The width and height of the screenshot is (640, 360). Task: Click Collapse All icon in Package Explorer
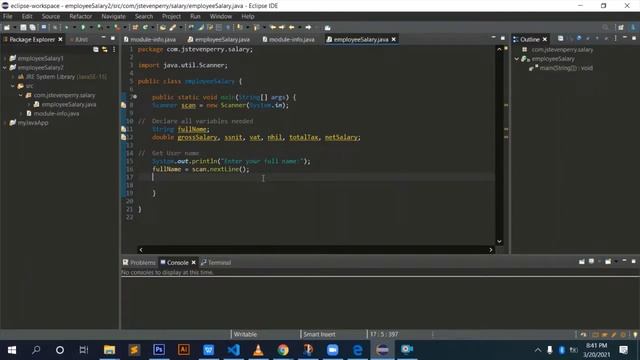pos(96,49)
